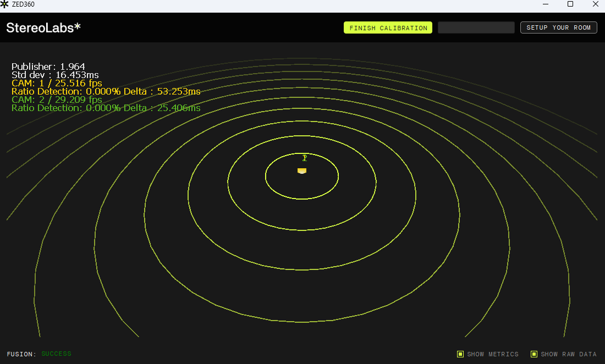Viewport: 605px width, 364px height.
Task: Click the CAM: 1 fps line
Action: (x=57, y=83)
